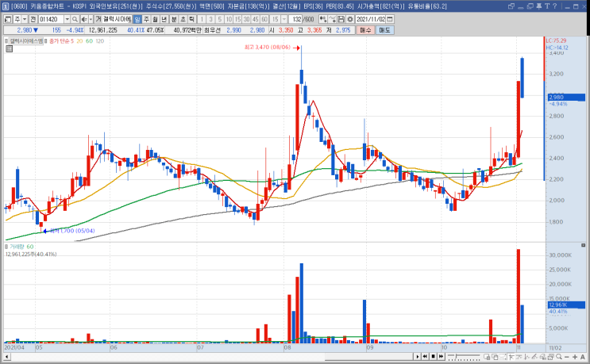Screen dimensions: 590x364
Task: Choose the 10 interval button
Action: point(229,19)
